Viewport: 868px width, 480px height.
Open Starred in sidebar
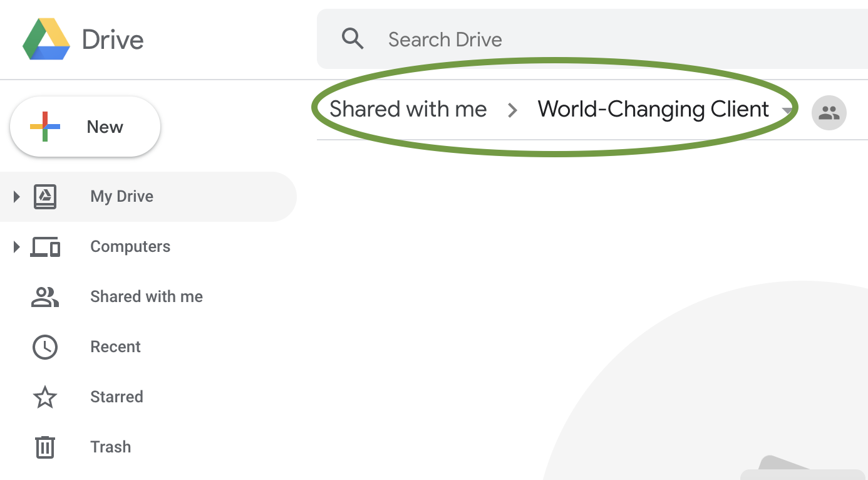pos(116,397)
